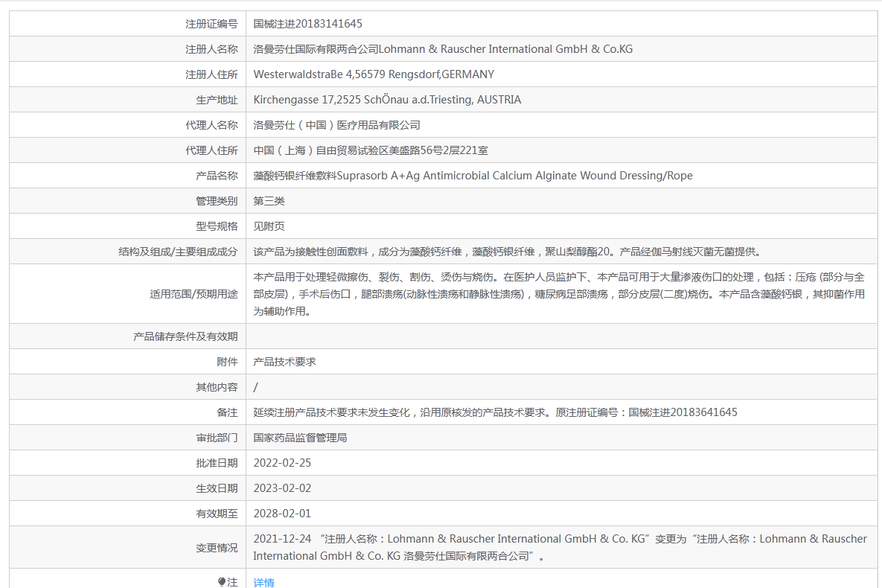The image size is (882, 588).
Task: Select the 型号规格 label
Action: coord(217,226)
